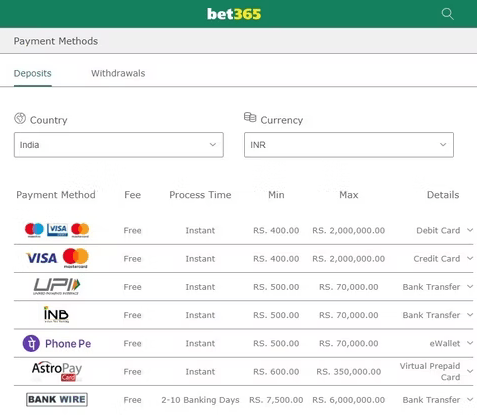Image resolution: width=477 pixels, height=415 pixels.
Task: Click the Credit Card details label
Action: [x=437, y=259]
